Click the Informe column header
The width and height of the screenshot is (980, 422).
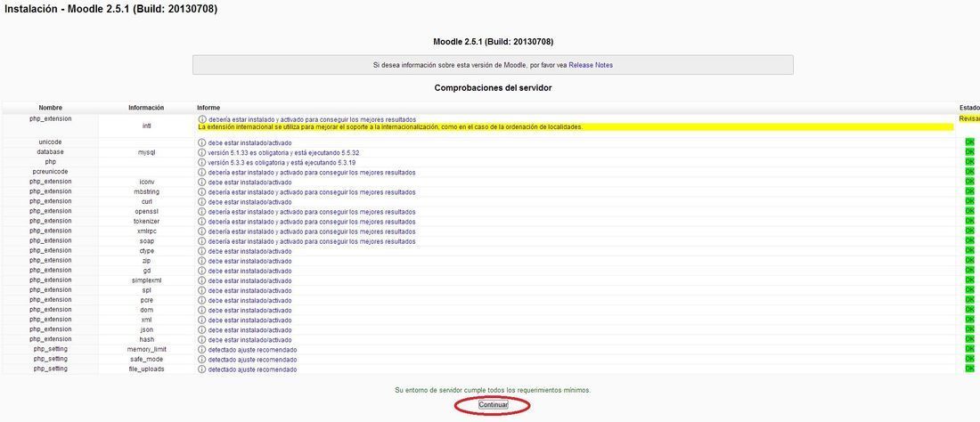pyautogui.click(x=208, y=108)
